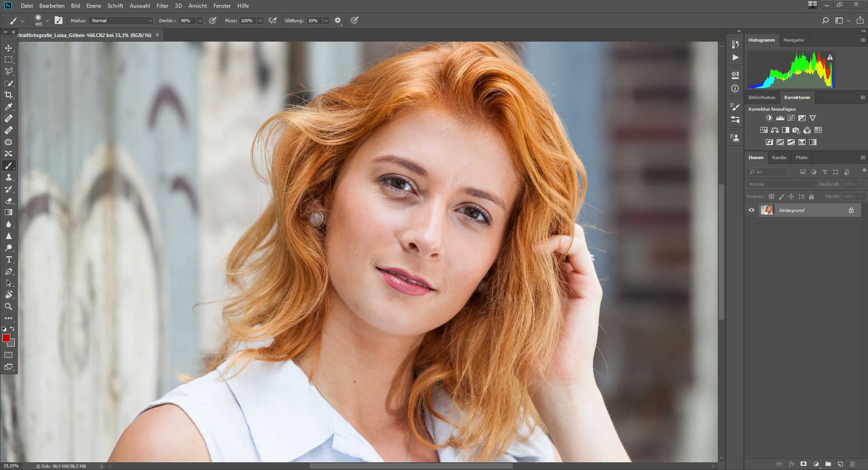Image resolution: width=868 pixels, height=470 pixels.
Task: Select the Eyedropper tool
Action: (9, 107)
